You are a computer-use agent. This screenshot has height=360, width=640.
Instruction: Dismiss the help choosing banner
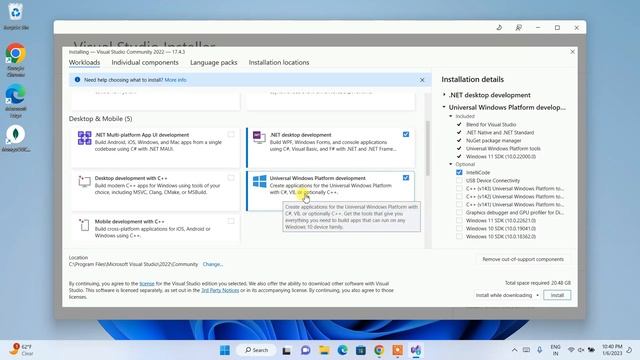[422, 80]
